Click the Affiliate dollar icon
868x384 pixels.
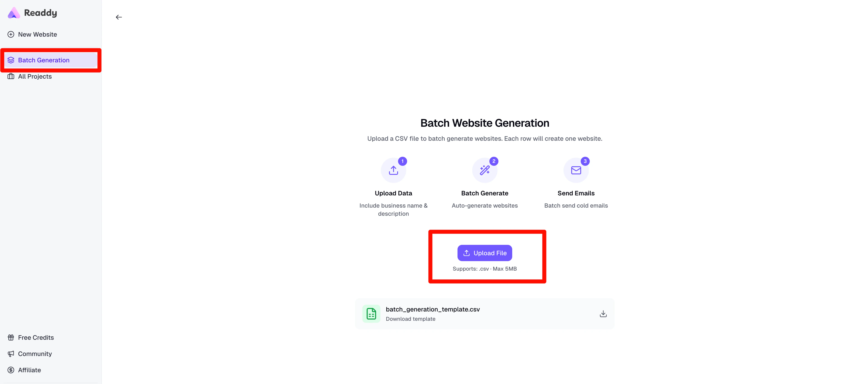(x=11, y=370)
